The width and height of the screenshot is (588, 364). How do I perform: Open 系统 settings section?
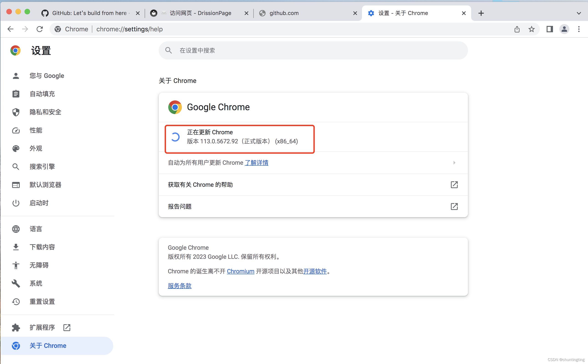36,283
